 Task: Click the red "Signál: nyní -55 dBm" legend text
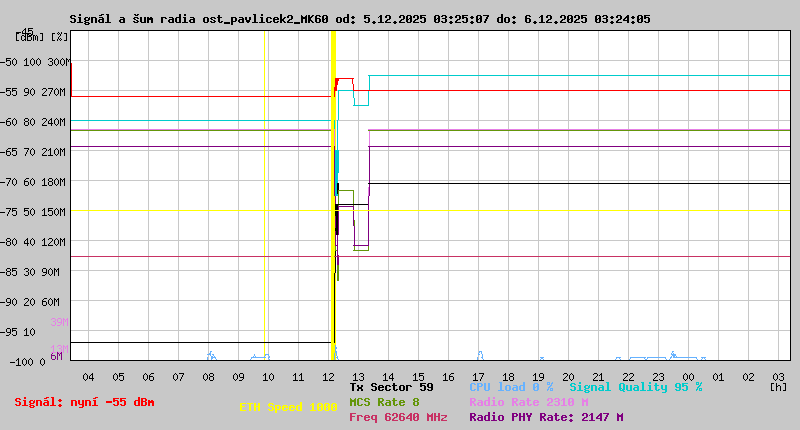[84, 402]
